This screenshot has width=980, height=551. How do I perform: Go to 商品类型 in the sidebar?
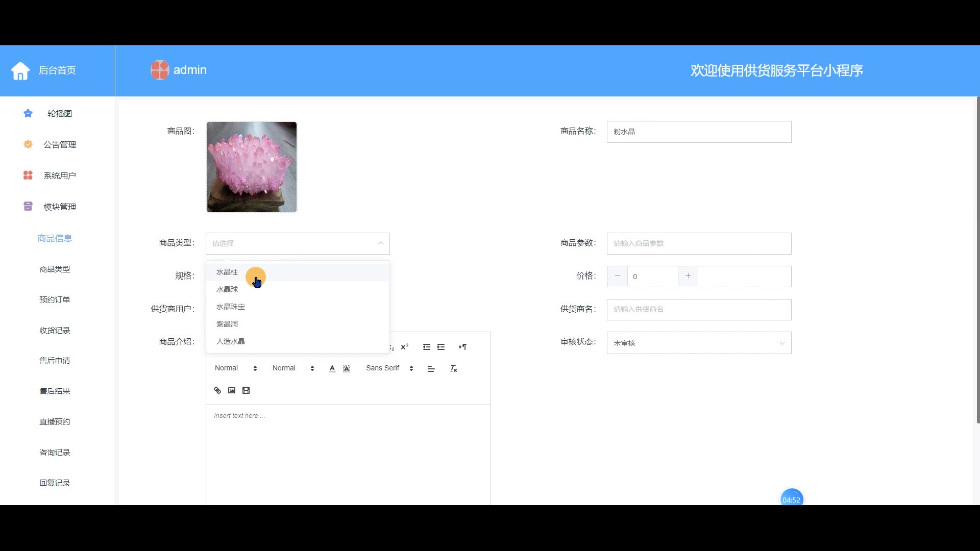click(x=55, y=269)
